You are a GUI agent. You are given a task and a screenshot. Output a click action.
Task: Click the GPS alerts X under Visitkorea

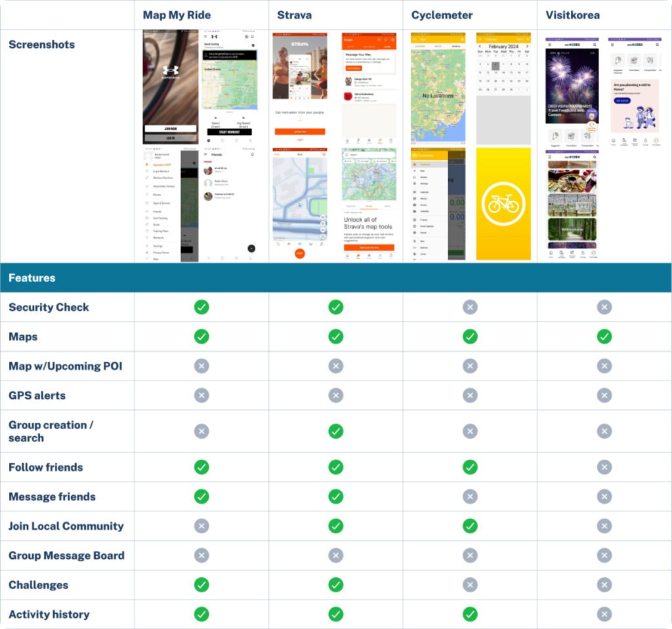(604, 395)
